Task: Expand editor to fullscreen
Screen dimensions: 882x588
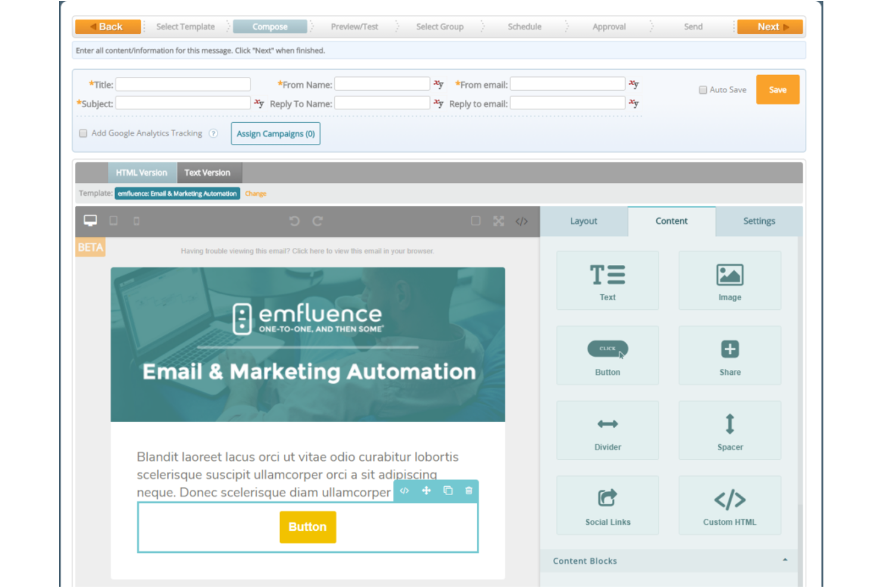Action: [x=499, y=221]
